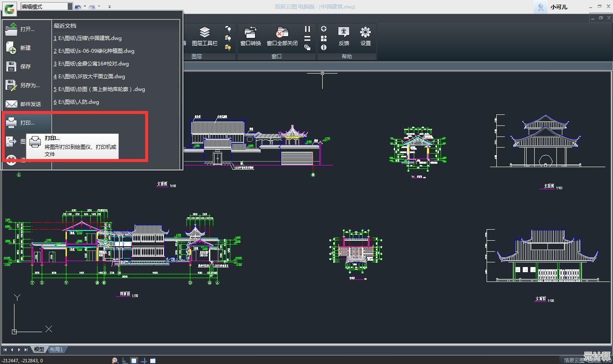Expand the undo history dropdown arrow
The height and width of the screenshot is (364, 613).
click(85, 6)
